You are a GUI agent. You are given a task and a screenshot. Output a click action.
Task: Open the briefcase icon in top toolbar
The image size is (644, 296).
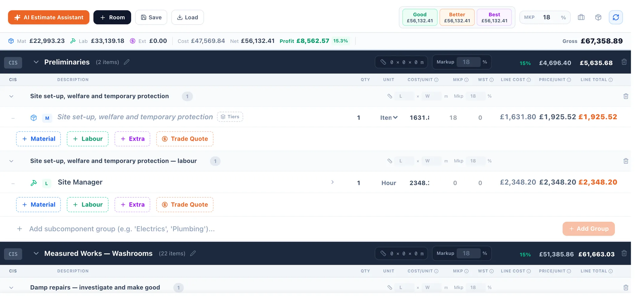(581, 17)
